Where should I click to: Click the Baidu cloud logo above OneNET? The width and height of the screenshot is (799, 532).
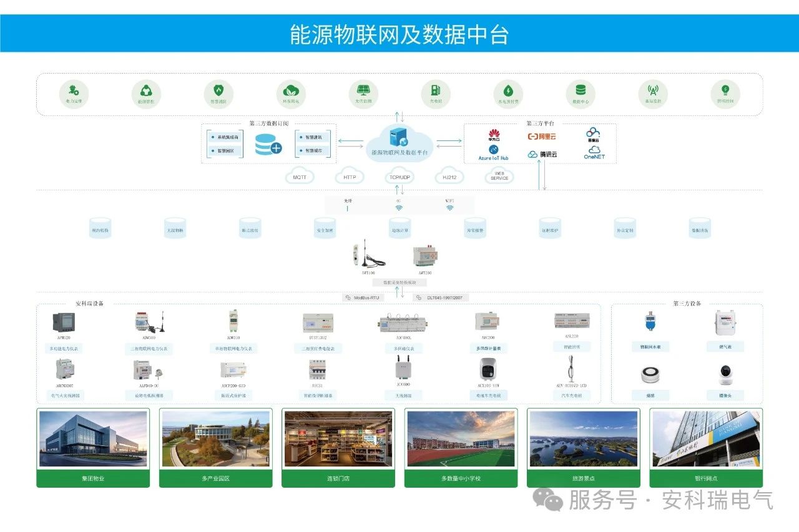[x=593, y=135]
